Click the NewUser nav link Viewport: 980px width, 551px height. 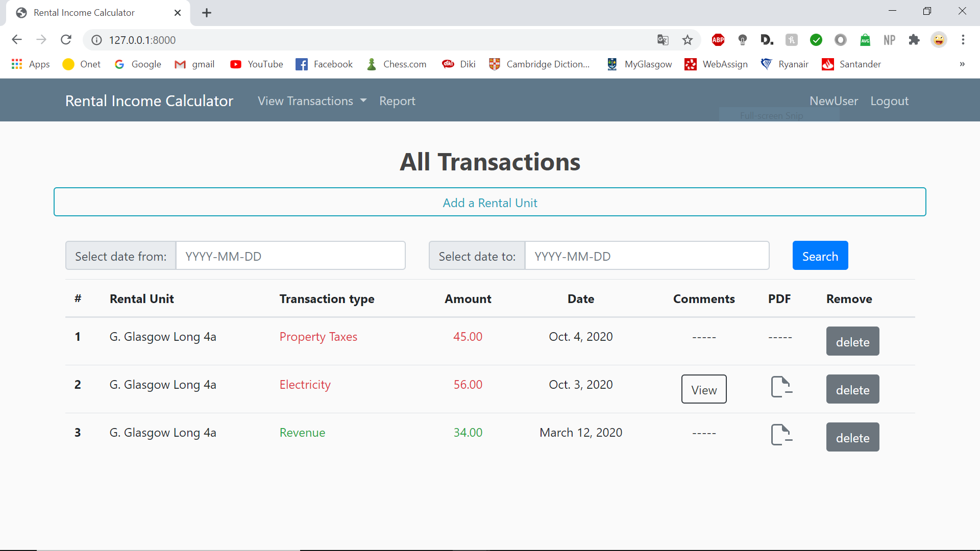click(834, 101)
